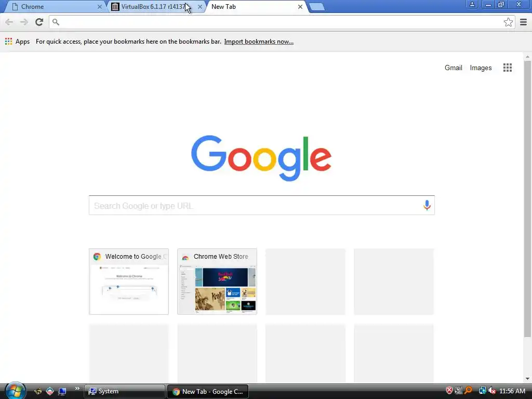Switch to System taskbar window

coord(125,391)
